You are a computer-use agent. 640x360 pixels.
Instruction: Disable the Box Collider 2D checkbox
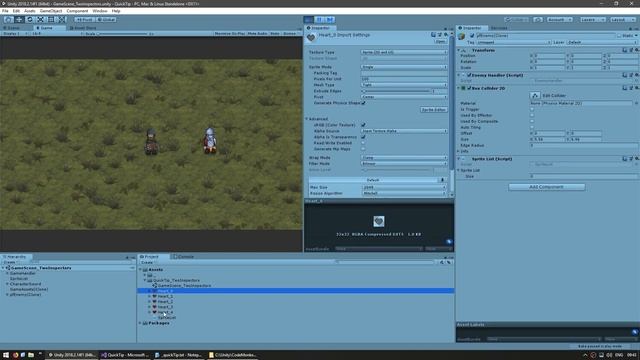(x=469, y=88)
